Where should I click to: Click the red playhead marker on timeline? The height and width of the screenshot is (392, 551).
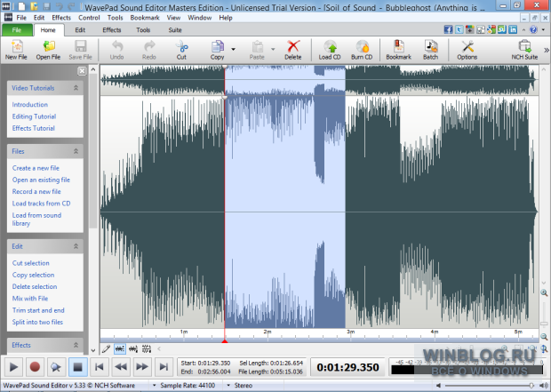click(x=225, y=341)
